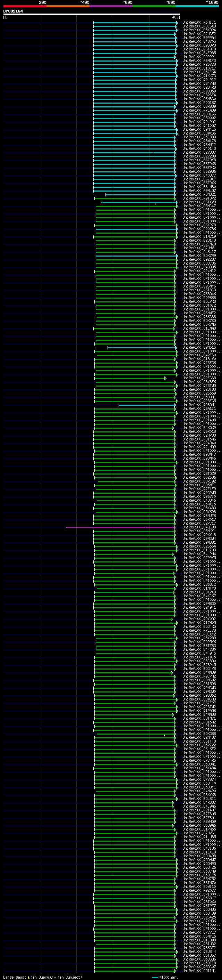
Task: Select the UniRef100_Q26559 label
Action: (x=199, y=394)
